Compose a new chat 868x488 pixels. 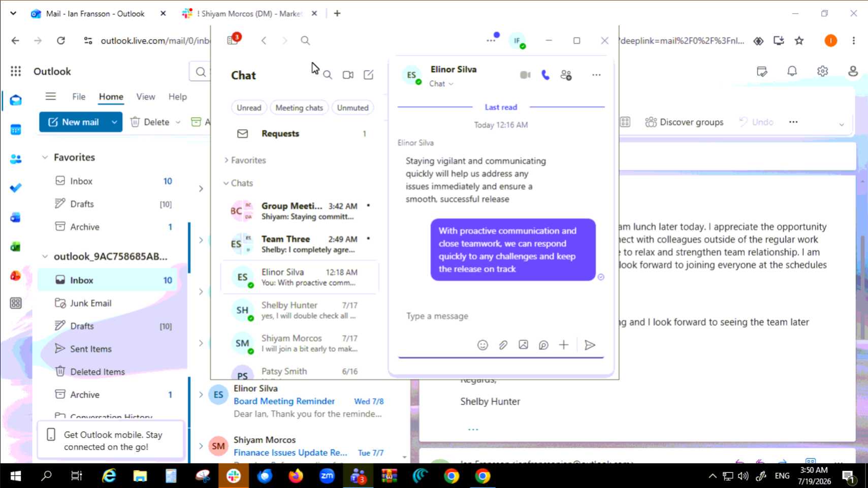[369, 75]
